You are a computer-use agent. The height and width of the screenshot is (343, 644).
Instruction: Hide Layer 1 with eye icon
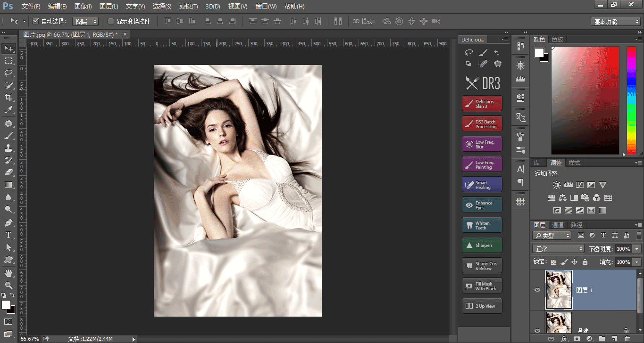(x=537, y=290)
